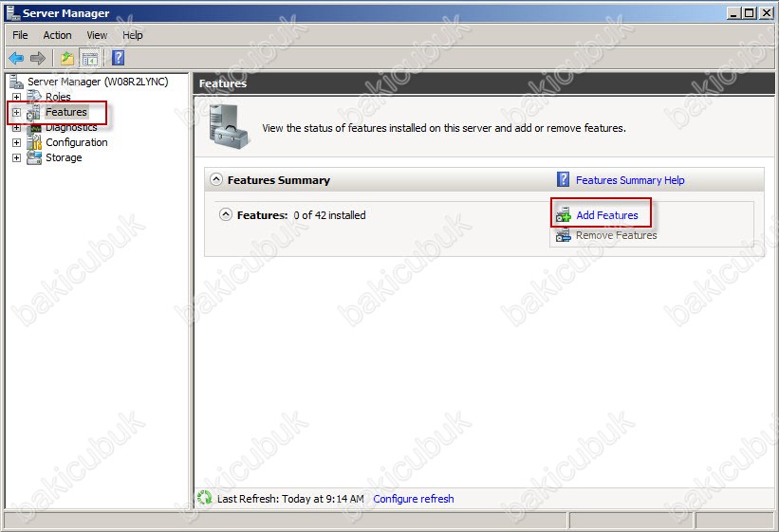Collapse the Features Summary section
Screen dimensions: 779x532
point(216,179)
